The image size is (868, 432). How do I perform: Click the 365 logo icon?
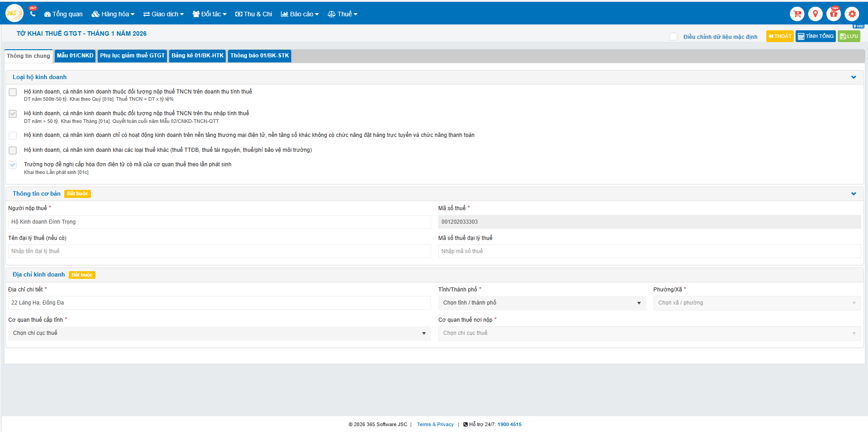(x=14, y=14)
